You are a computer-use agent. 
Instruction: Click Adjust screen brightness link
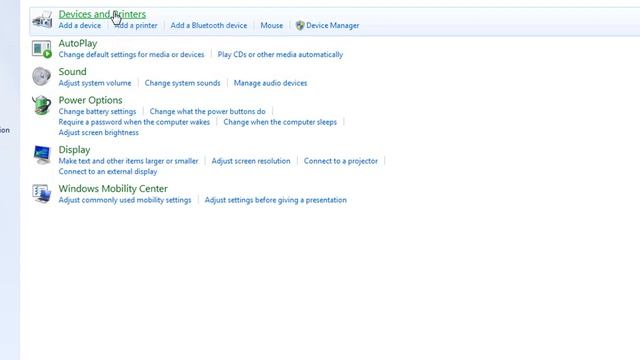tap(98, 133)
